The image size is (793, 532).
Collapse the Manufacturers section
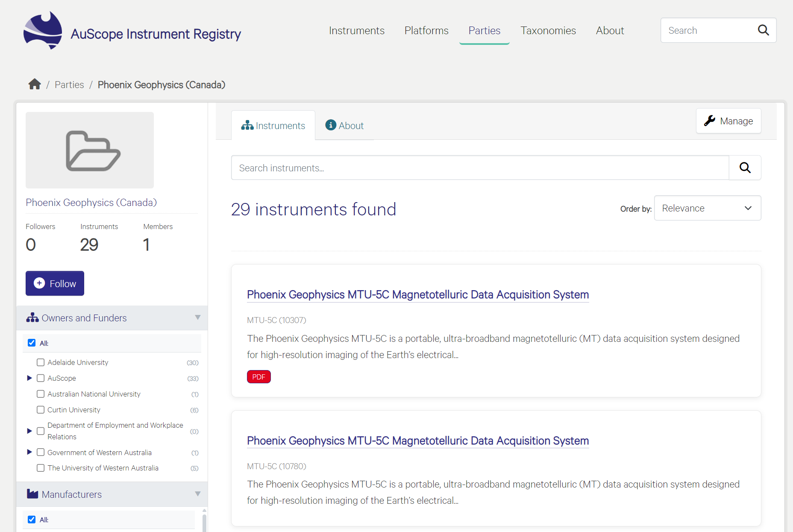click(197, 494)
